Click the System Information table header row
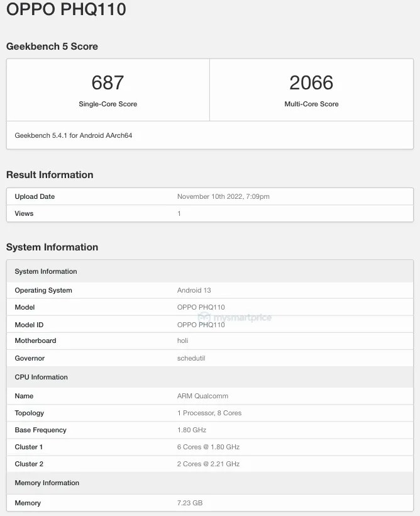 (46, 271)
